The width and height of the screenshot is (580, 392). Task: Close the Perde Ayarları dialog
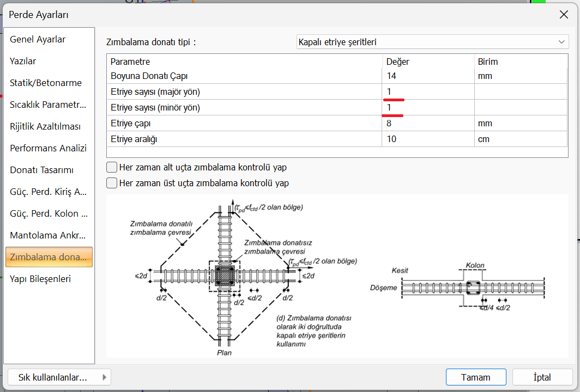pyautogui.click(x=564, y=15)
